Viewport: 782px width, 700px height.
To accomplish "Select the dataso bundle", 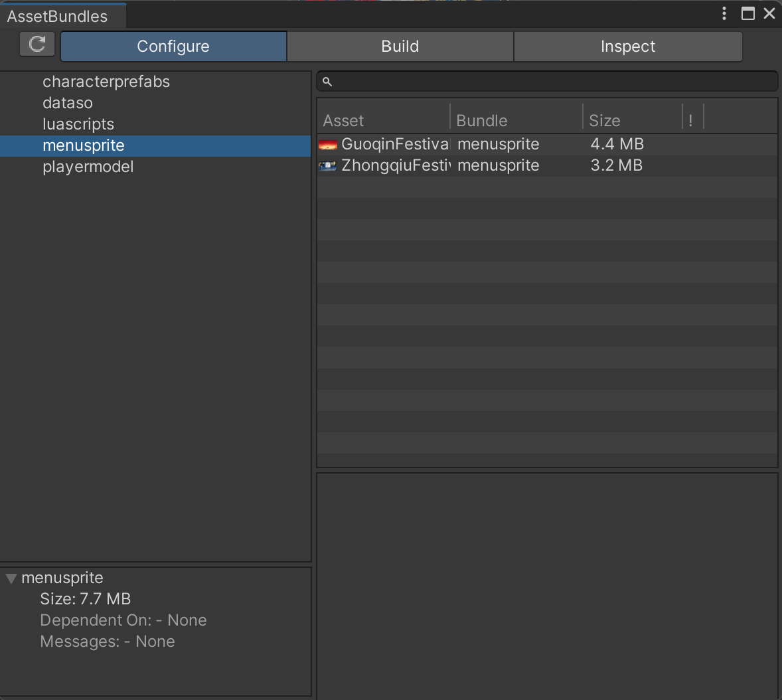I will 155,104.
